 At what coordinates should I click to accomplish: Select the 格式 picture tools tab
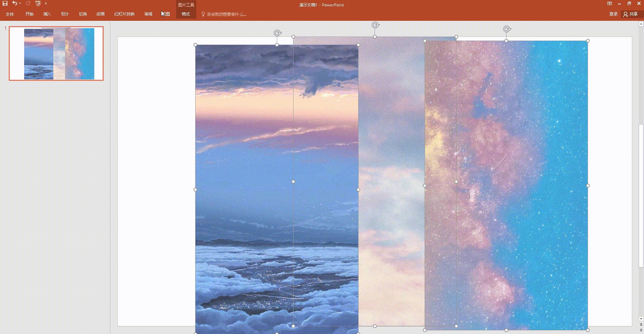click(186, 14)
